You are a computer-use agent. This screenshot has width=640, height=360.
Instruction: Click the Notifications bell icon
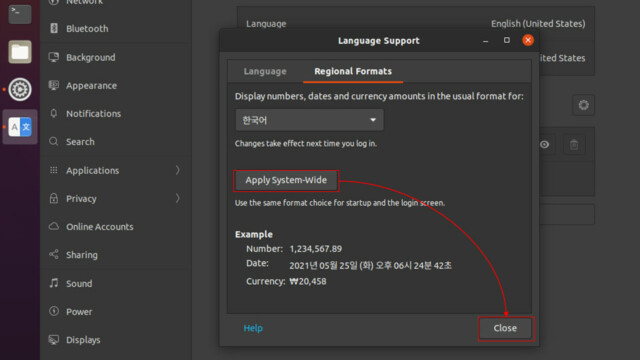[x=54, y=113]
